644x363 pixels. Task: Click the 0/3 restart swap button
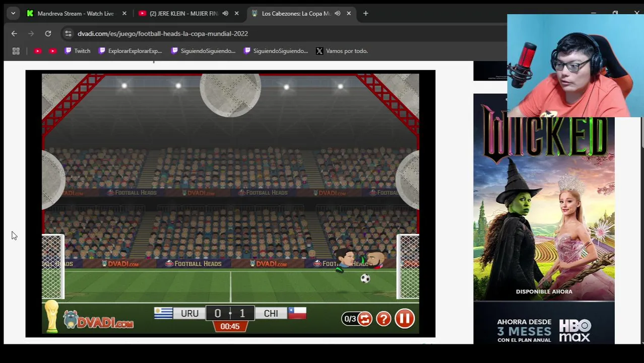pos(357,319)
